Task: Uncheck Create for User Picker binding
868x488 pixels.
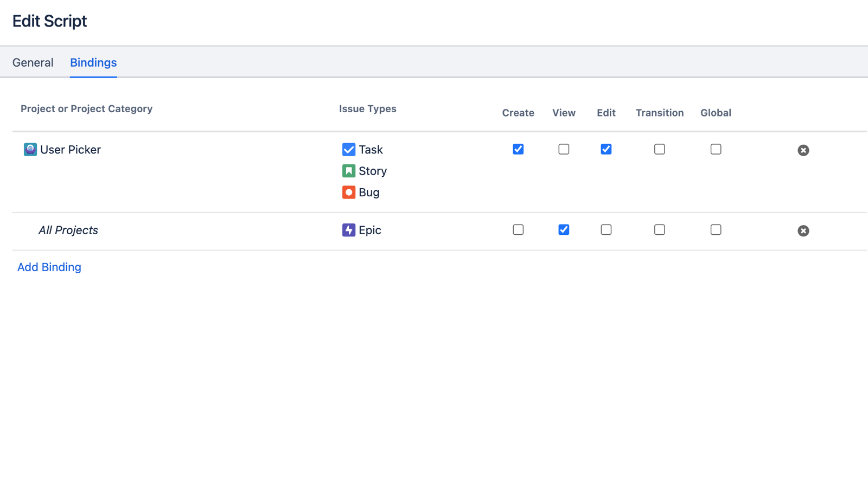Action: 518,149
